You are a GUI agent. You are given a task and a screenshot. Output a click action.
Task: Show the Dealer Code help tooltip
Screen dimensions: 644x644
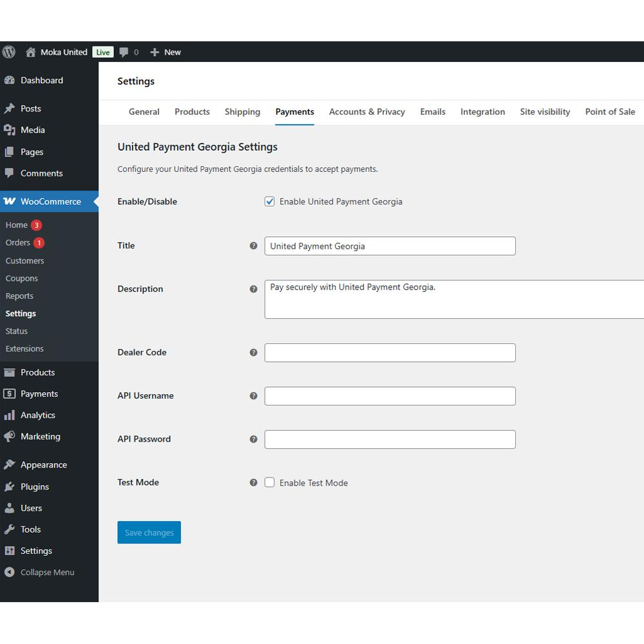[x=253, y=352]
